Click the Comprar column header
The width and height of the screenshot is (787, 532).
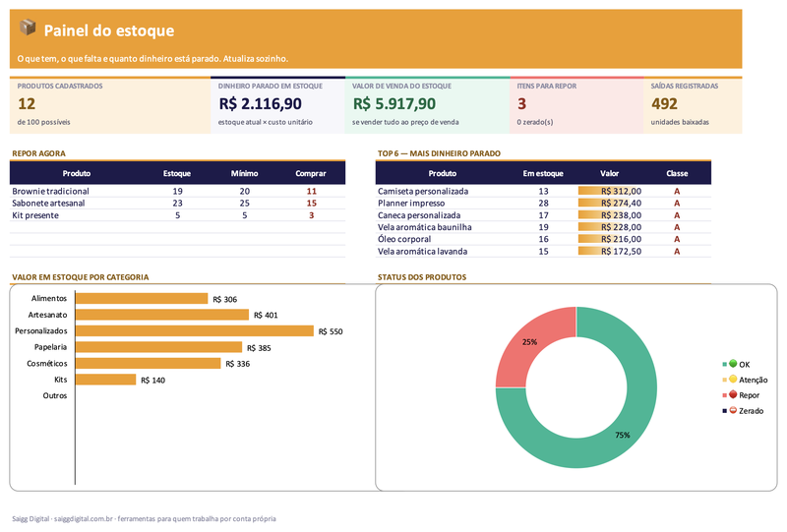[311, 173]
